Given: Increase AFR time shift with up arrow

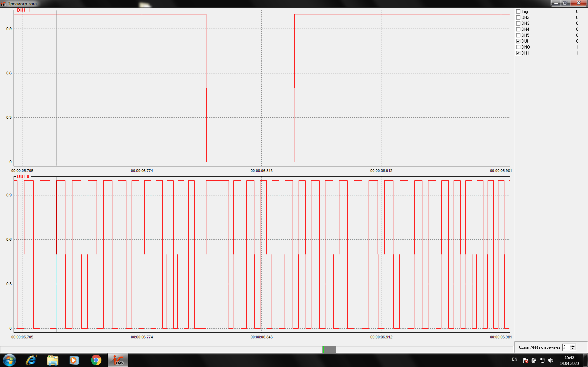Looking at the screenshot, I should pos(573,346).
